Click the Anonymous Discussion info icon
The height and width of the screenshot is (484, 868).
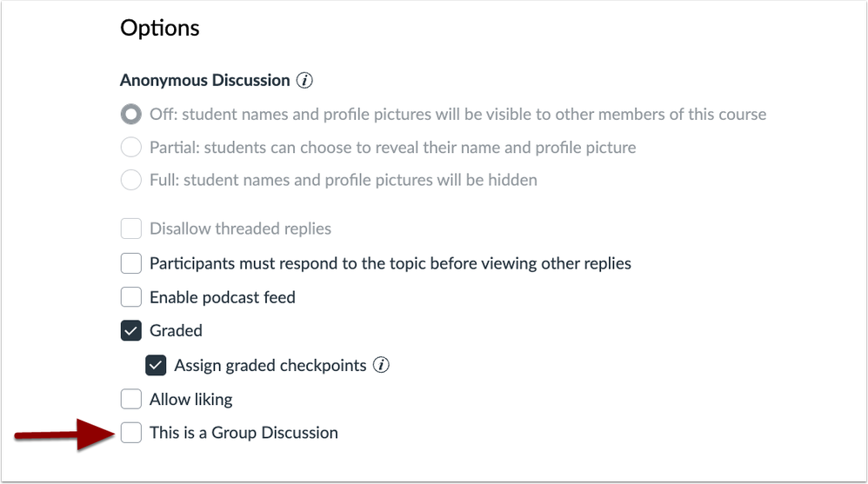pyautogui.click(x=304, y=81)
